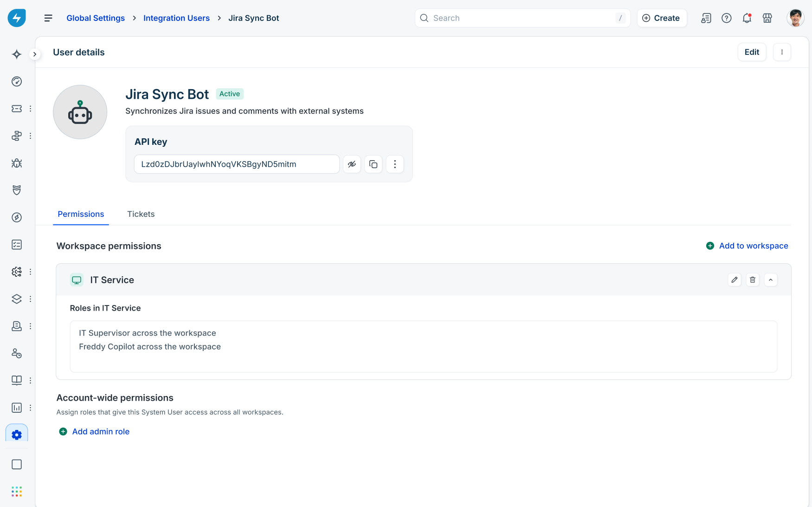812x507 pixels.
Task: Click the Edit button for user details
Action: coord(752,52)
